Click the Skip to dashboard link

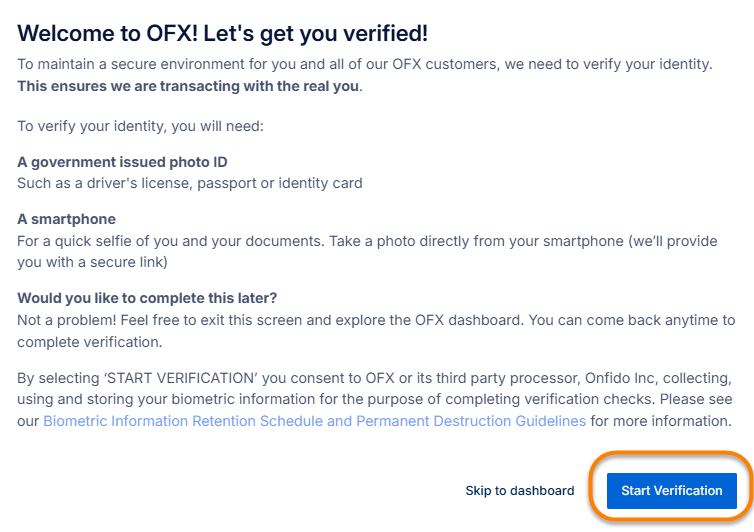(519, 491)
